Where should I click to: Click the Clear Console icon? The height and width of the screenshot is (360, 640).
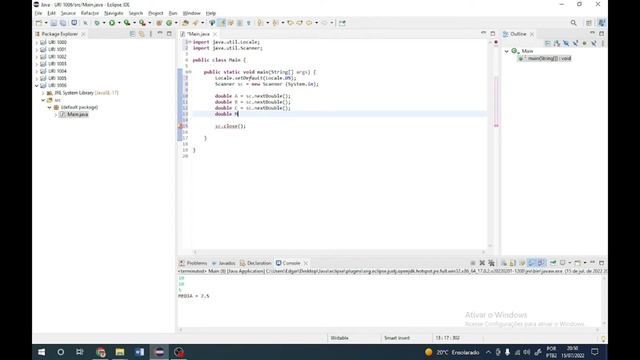tap(504, 263)
